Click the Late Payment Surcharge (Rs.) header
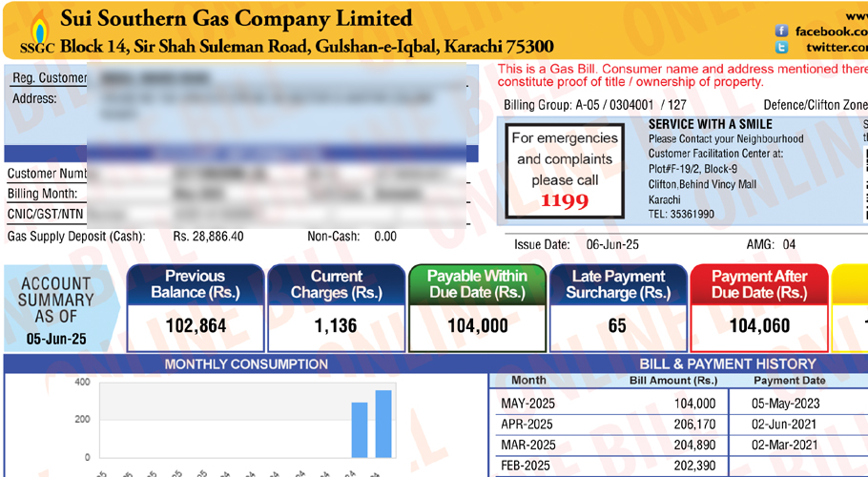The height and width of the screenshot is (477, 868). click(x=619, y=284)
